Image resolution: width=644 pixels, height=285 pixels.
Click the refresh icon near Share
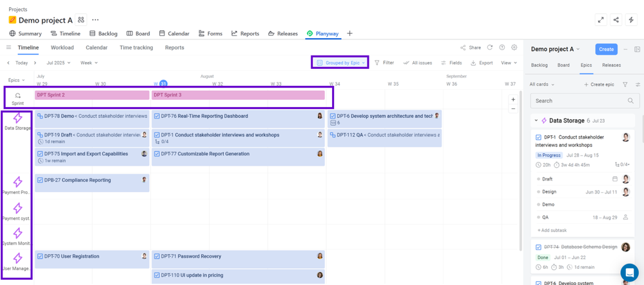[489, 48]
